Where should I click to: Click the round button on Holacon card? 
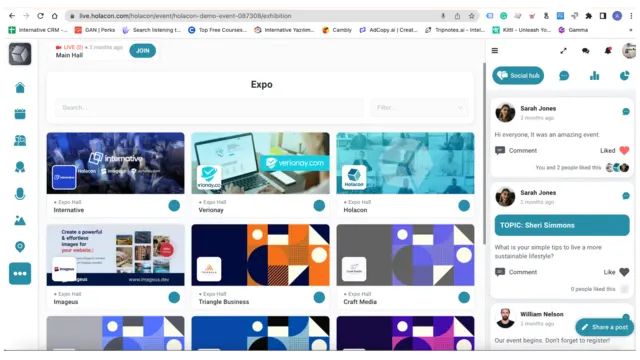pyautogui.click(x=464, y=206)
